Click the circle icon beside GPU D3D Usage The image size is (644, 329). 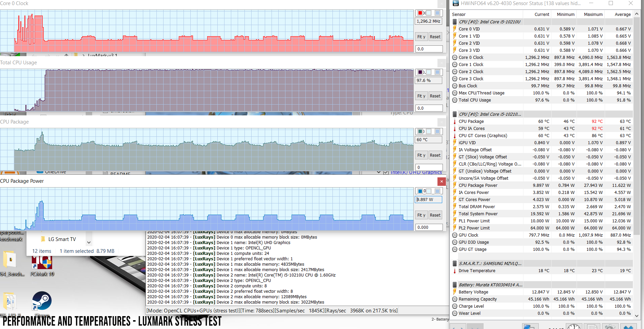(x=455, y=242)
